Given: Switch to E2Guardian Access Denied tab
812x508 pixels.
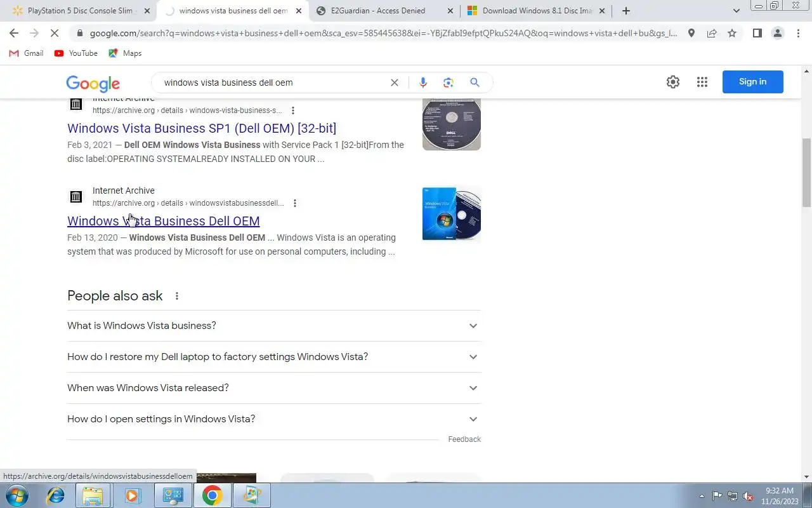Looking at the screenshot, I should point(385,11).
